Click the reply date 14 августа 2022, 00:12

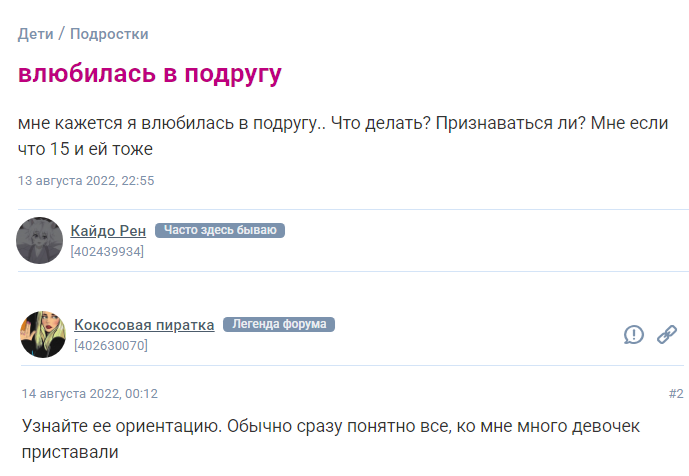click(90, 393)
